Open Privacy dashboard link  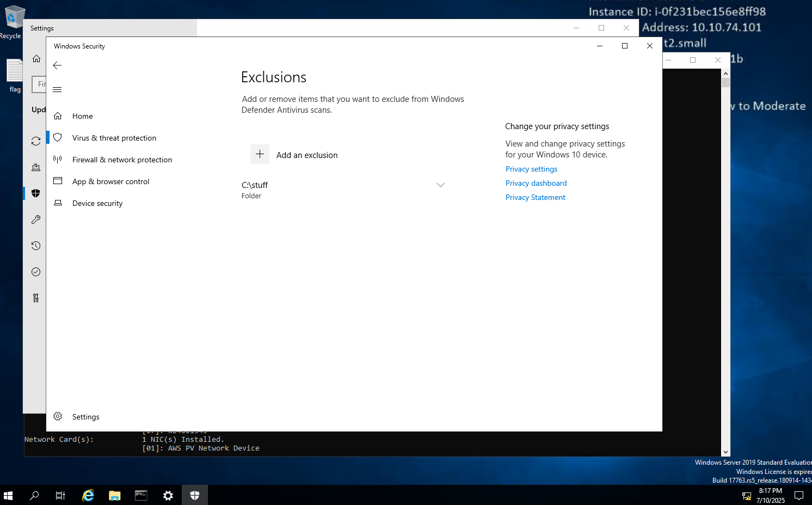[x=536, y=183]
